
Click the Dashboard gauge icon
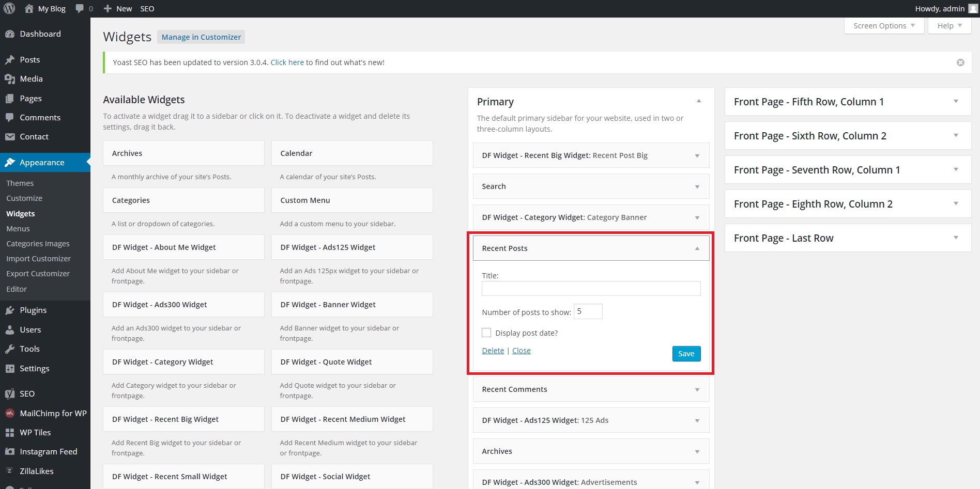pos(10,34)
